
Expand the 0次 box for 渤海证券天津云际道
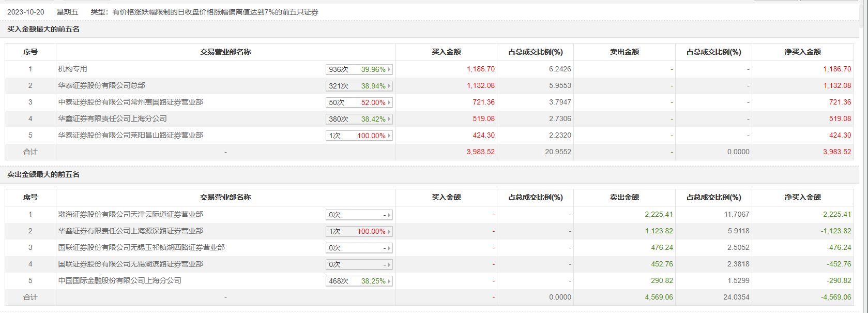pyautogui.click(x=359, y=215)
